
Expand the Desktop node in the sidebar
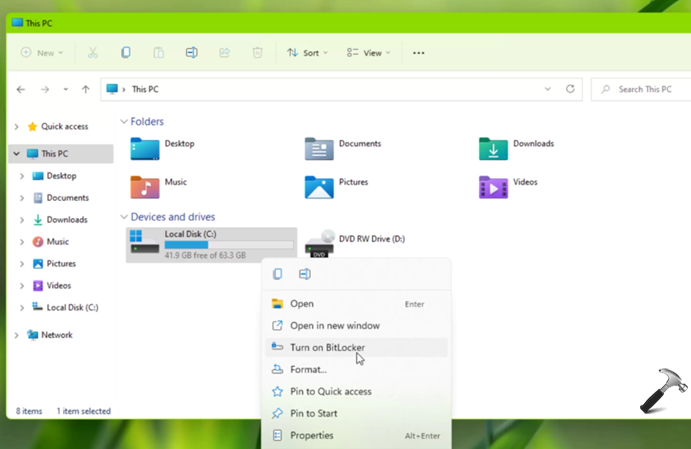coord(22,176)
